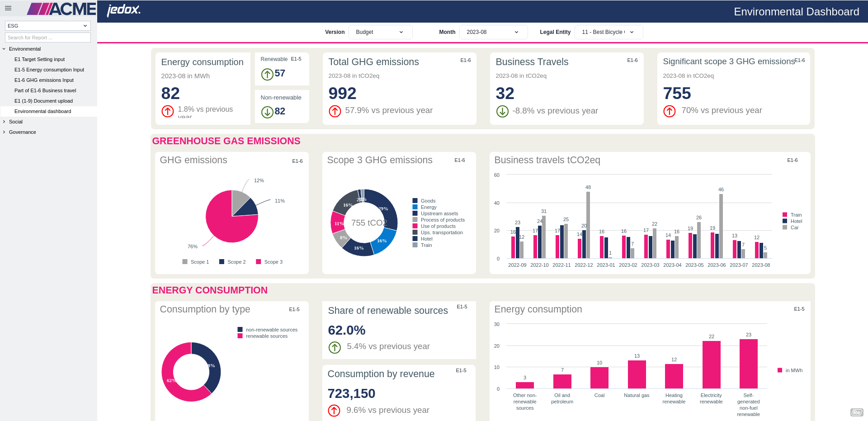Image resolution: width=868 pixels, height=421 pixels.
Task: Click the Search for Report field
Action: tap(48, 38)
